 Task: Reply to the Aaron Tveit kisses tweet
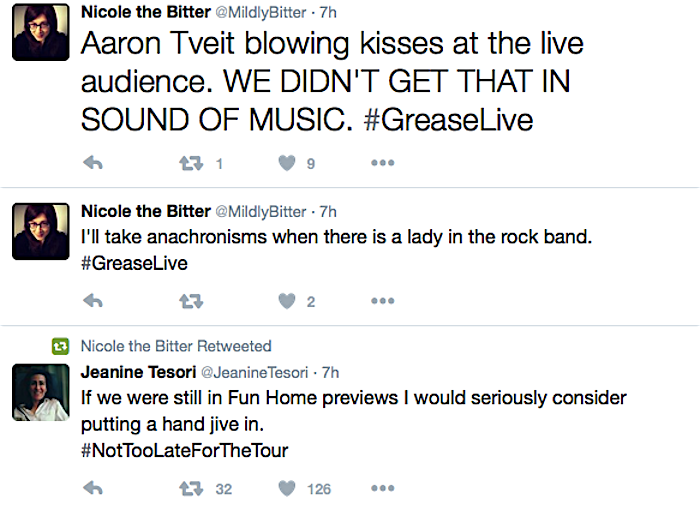tap(92, 163)
